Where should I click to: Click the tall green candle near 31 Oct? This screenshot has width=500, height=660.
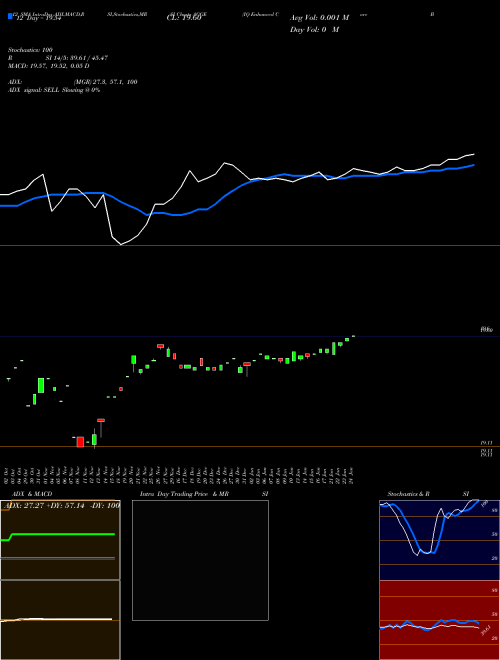pos(41,385)
